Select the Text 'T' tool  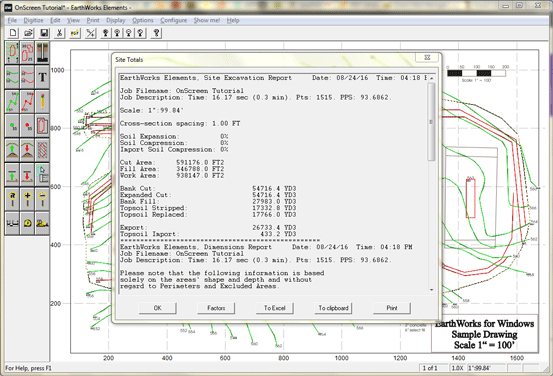pyautogui.click(x=42, y=77)
